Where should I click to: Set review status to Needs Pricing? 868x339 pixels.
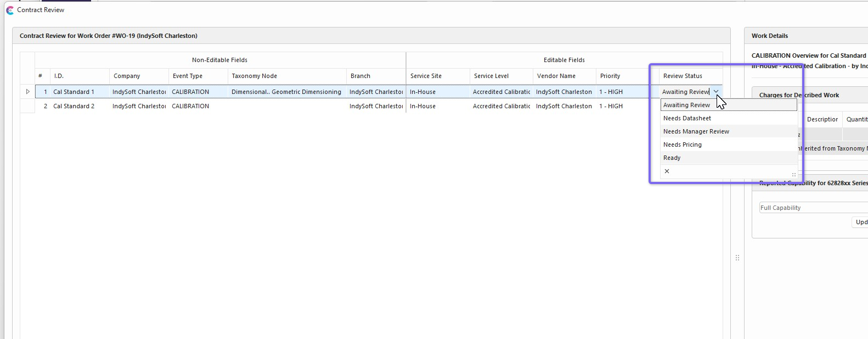click(x=682, y=145)
